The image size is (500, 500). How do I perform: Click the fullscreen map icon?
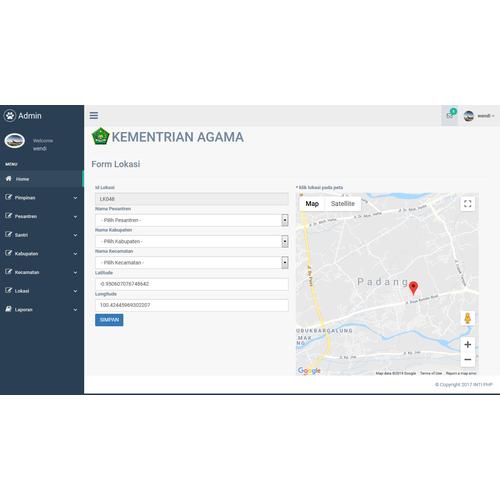468,204
